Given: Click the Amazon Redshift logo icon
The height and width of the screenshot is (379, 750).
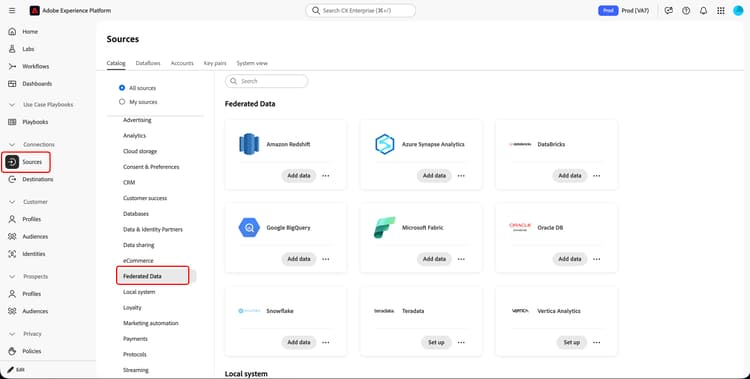Looking at the screenshot, I should [x=249, y=144].
